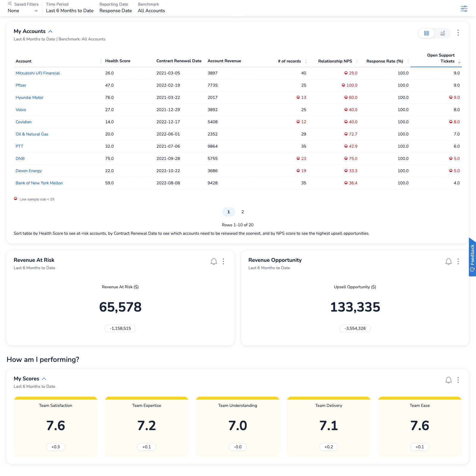Viewport: 476px width, 476px height.
Task: Open Revenue Opportunity three-dot menu
Action: coord(458,262)
